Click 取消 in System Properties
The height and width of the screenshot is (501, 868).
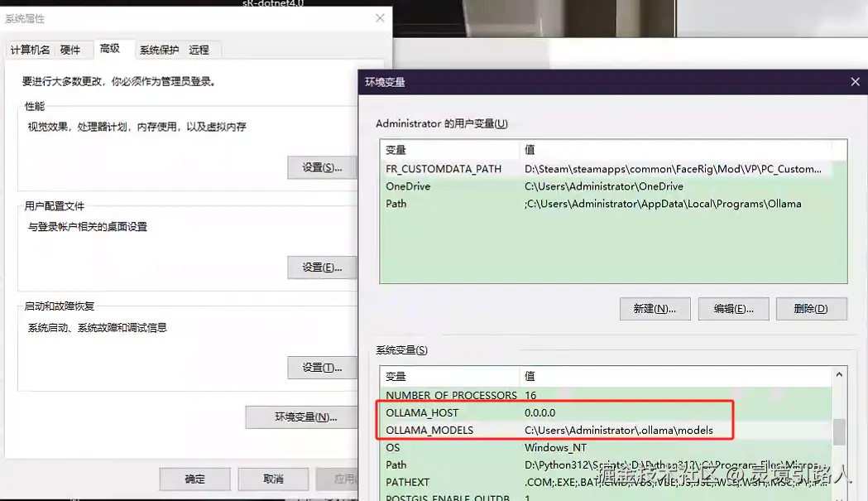[x=273, y=479]
